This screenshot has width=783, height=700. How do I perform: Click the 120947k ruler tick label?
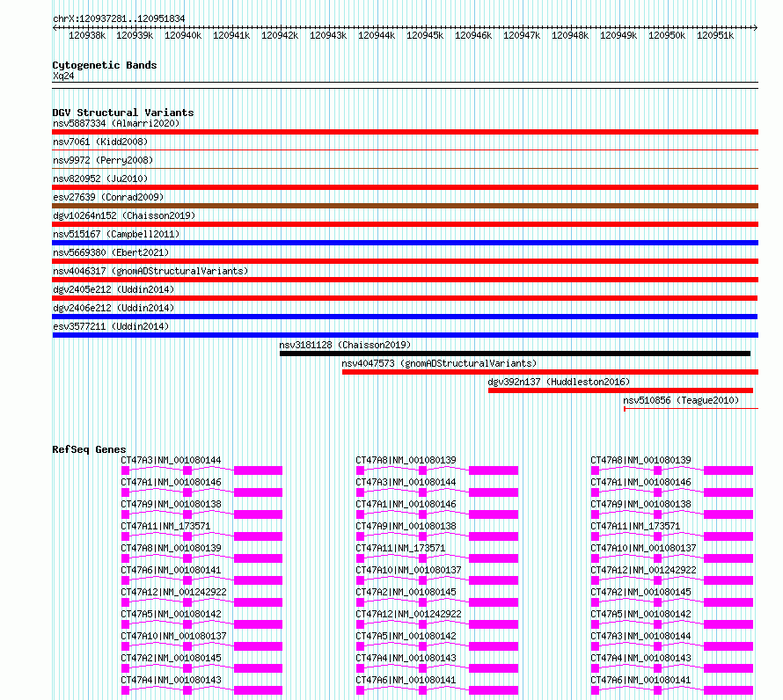pyautogui.click(x=522, y=35)
